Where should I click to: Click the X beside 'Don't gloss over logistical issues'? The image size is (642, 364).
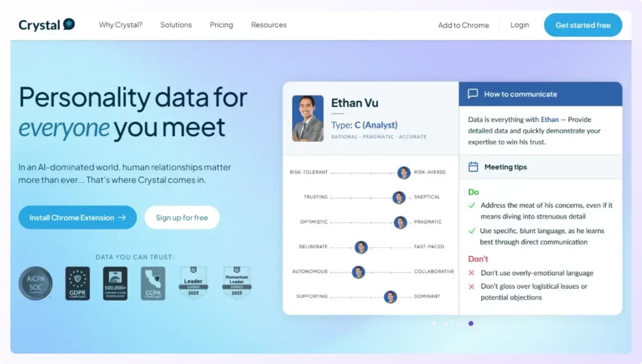pyautogui.click(x=471, y=286)
